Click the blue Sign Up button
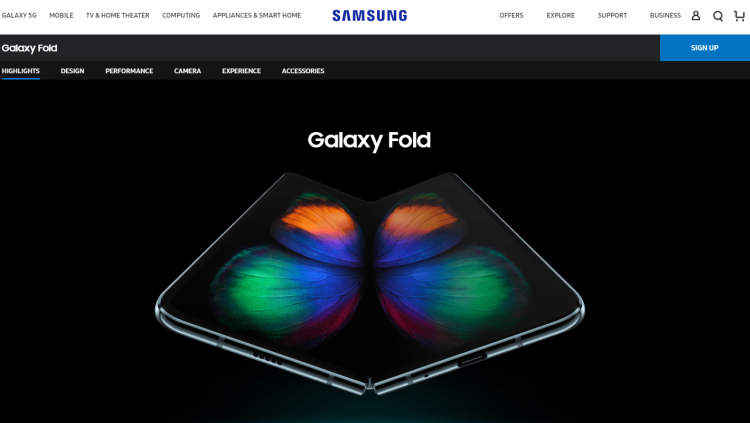The height and width of the screenshot is (423, 750). coord(705,48)
